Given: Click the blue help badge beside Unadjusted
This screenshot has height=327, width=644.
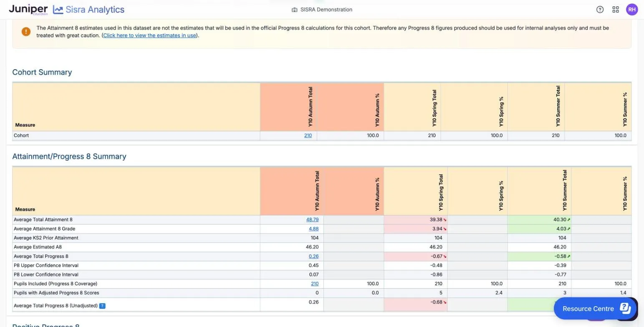Looking at the screenshot, I should pos(102,306).
